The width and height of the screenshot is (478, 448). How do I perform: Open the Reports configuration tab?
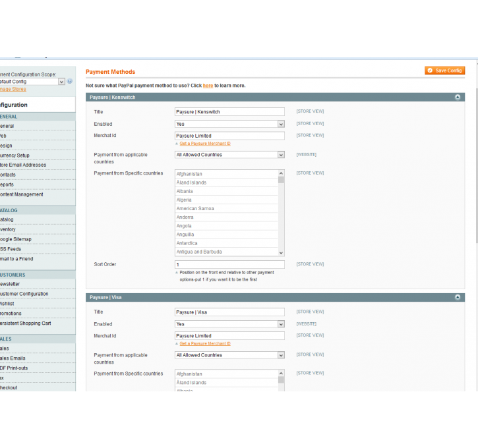[x=38, y=184]
